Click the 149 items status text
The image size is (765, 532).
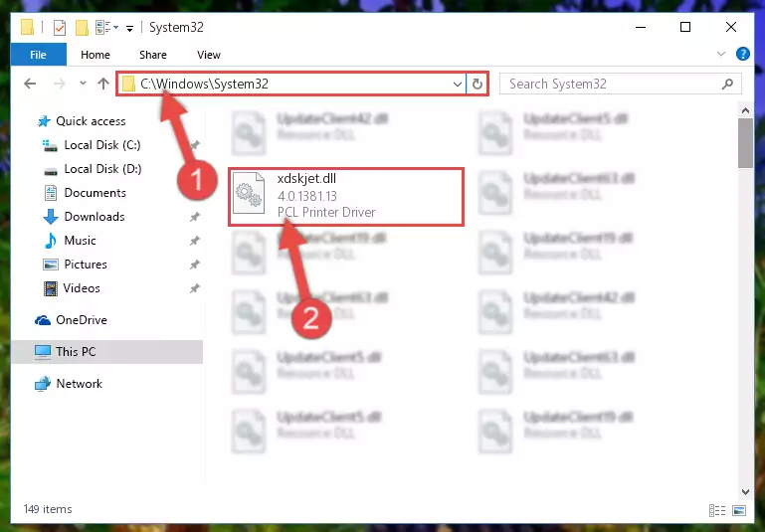tap(48, 509)
